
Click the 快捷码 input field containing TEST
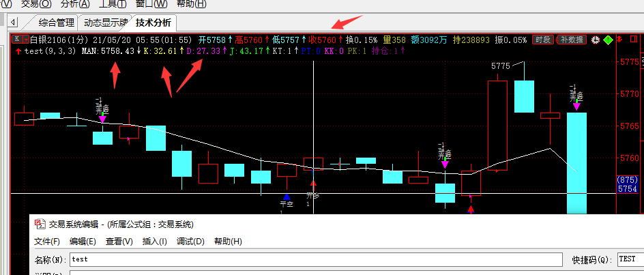tap(630, 259)
